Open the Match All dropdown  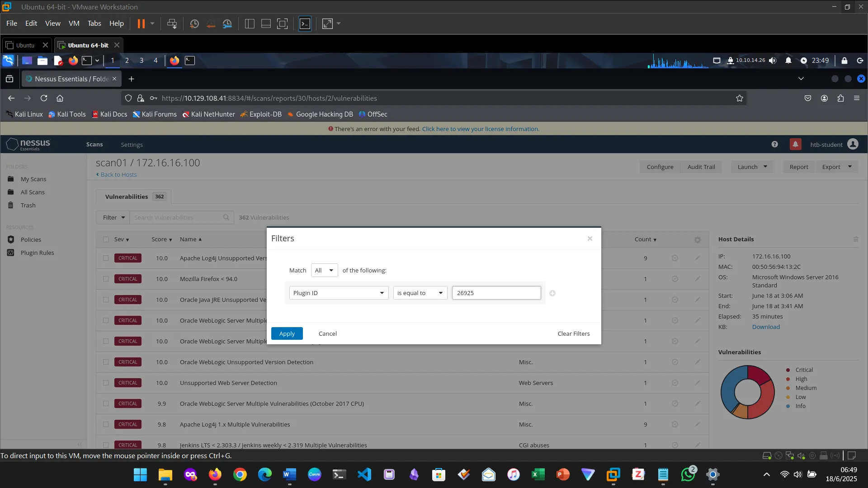pyautogui.click(x=324, y=270)
